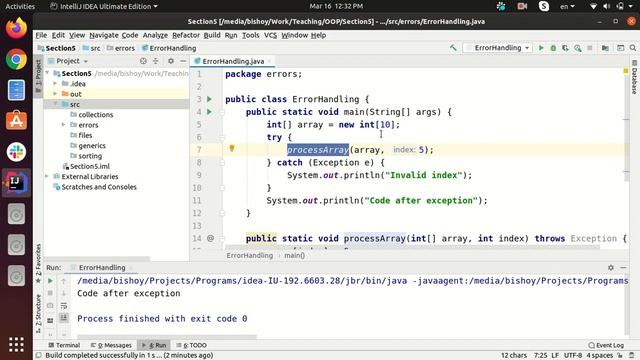Click the Stop button in main toolbar
Image resolution: width=640 pixels, height=360 pixels.
pos(590,48)
